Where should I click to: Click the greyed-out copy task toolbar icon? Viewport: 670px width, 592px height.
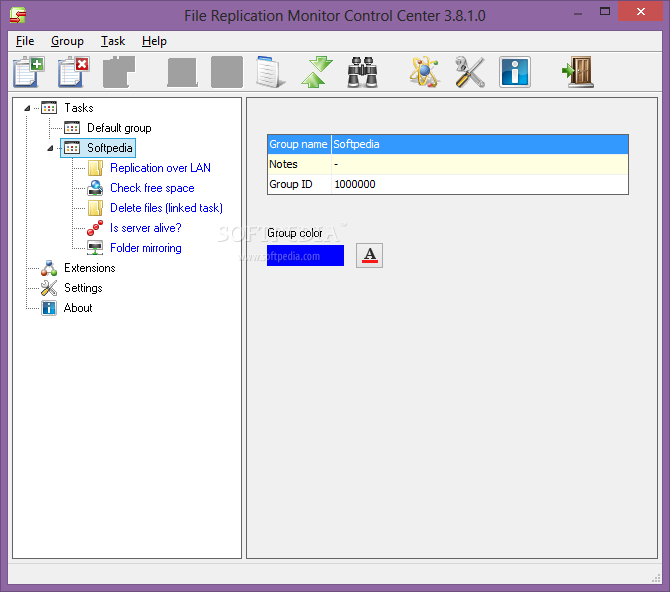(x=119, y=72)
